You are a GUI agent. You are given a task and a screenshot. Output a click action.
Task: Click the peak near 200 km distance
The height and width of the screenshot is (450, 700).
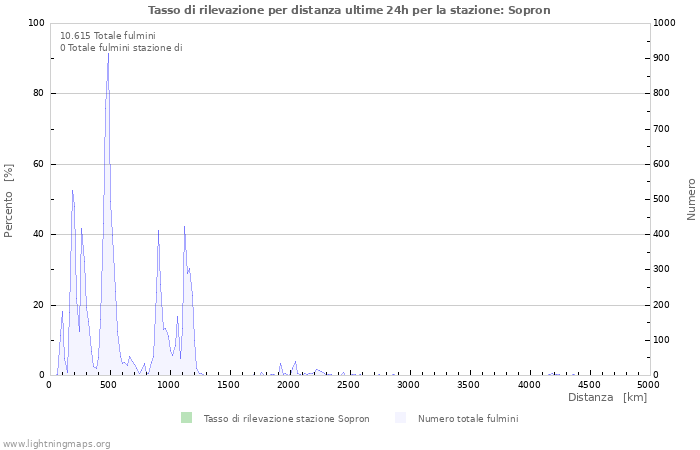[72, 191]
